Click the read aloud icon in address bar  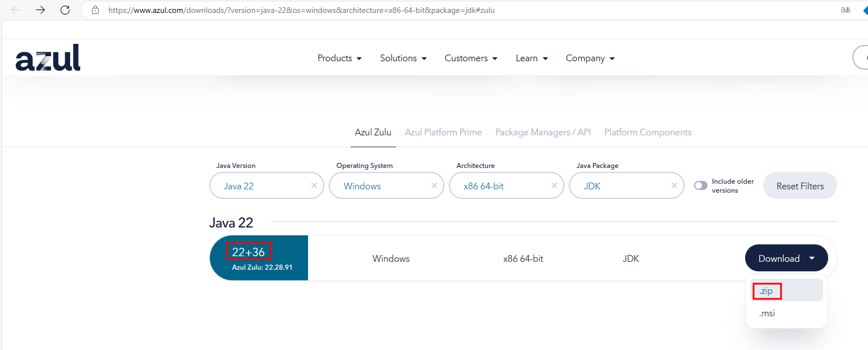845,10
